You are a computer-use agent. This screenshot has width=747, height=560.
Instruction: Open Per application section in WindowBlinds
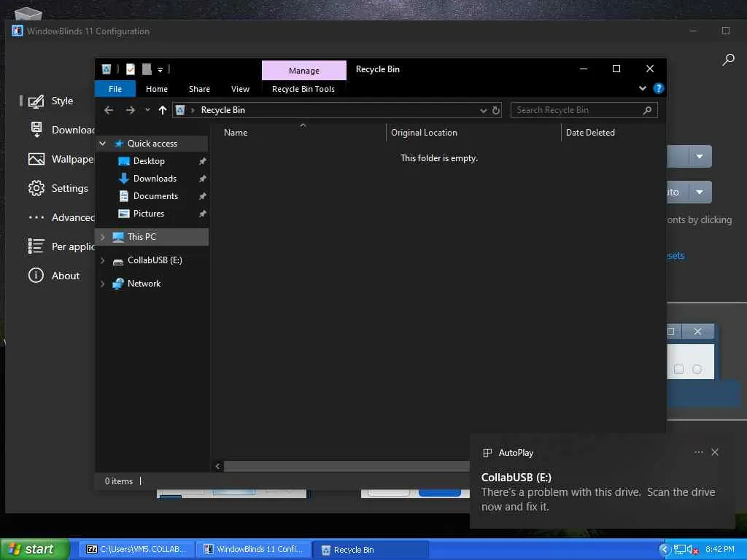(x=72, y=246)
